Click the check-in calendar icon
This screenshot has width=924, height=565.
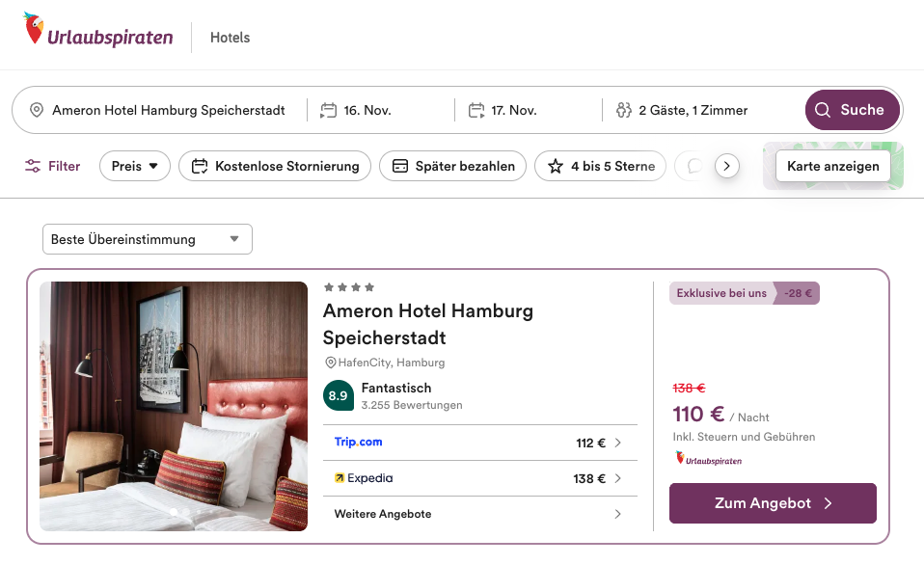[329, 110]
